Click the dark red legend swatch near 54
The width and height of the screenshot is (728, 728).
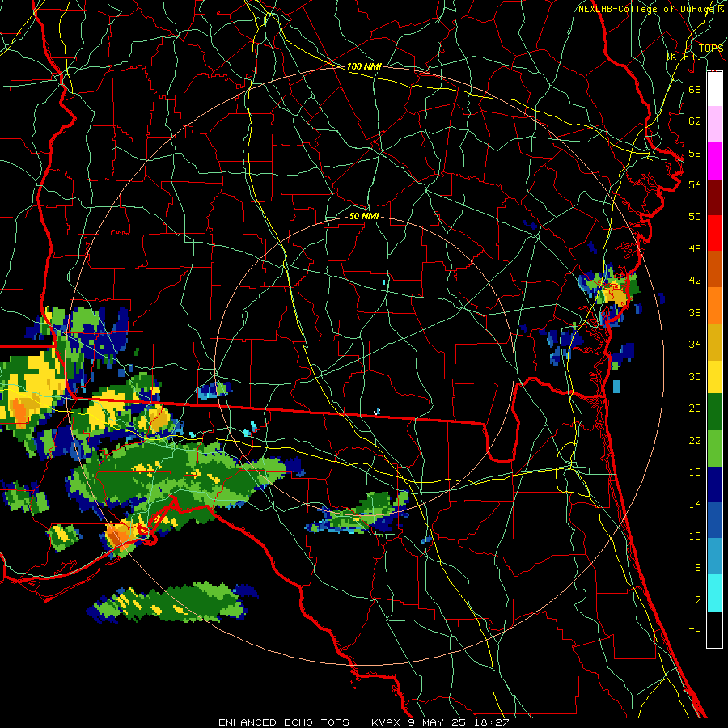pyautogui.click(x=714, y=198)
